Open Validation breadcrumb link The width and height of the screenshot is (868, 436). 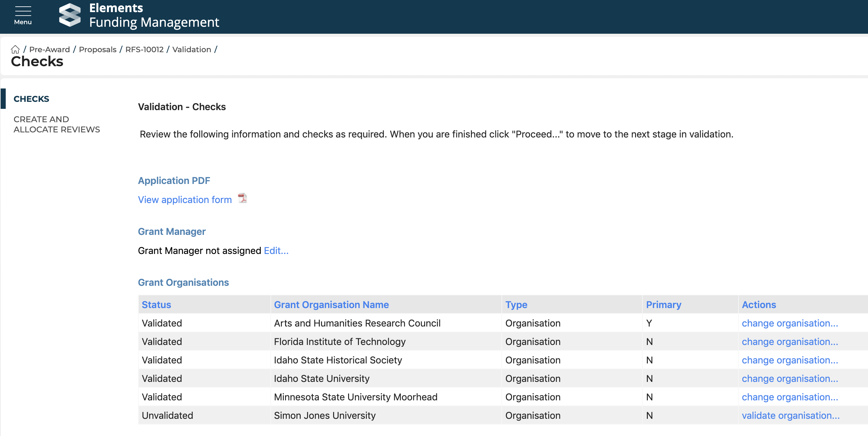click(x=192, y=50)
